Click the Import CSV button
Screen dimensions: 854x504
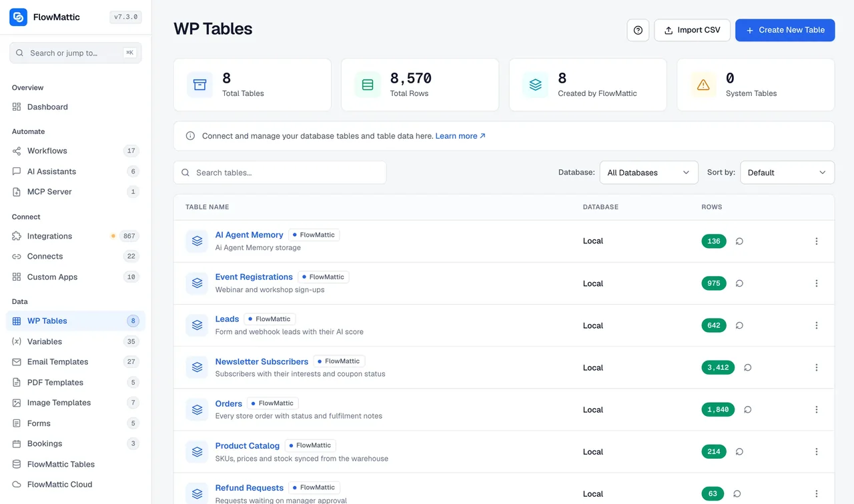[692, 30]
